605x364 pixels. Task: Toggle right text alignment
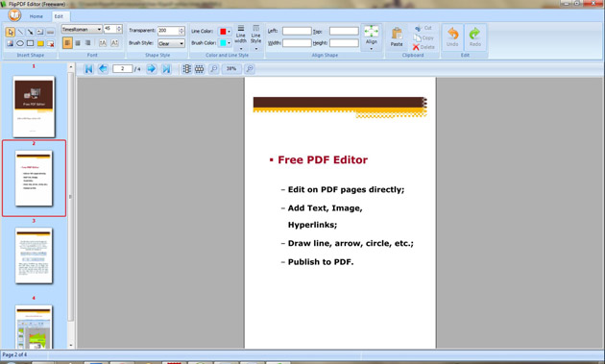[87, 43]
